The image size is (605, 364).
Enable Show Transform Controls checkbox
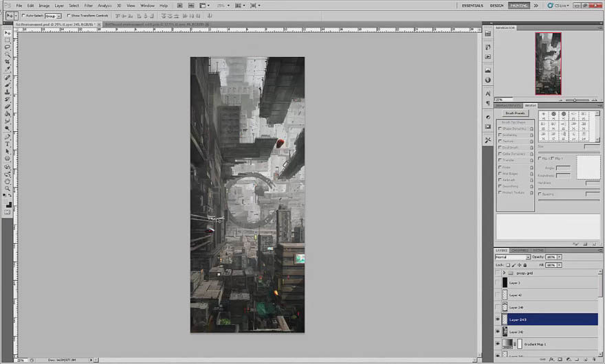tap(69, 16)
